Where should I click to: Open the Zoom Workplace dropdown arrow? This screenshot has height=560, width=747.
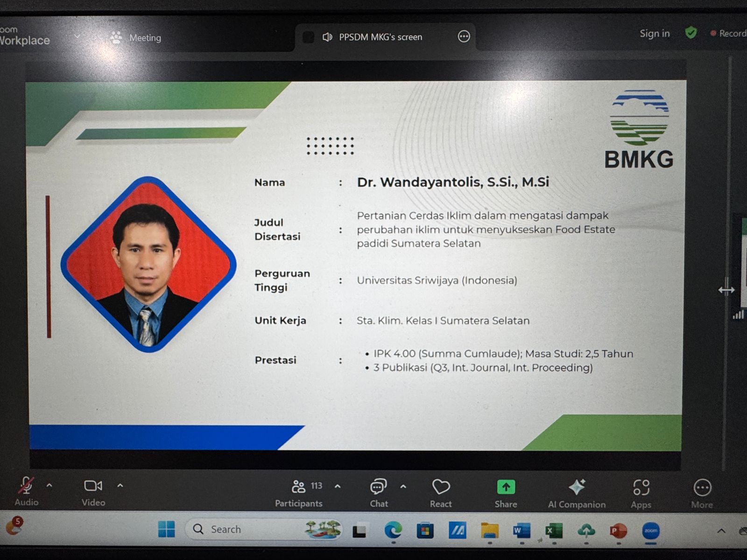tap(77, 36)
